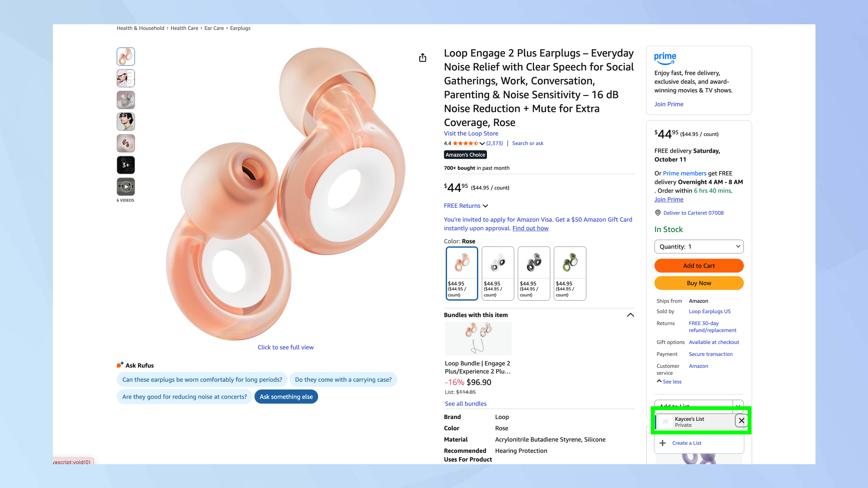868x488 pixels.
Task: Click the plus icon beside Create a List
Action: tap(663, 443)
